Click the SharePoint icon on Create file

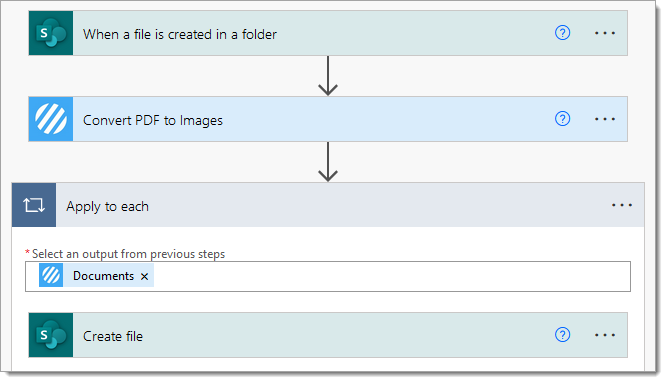tap(51, 335)
